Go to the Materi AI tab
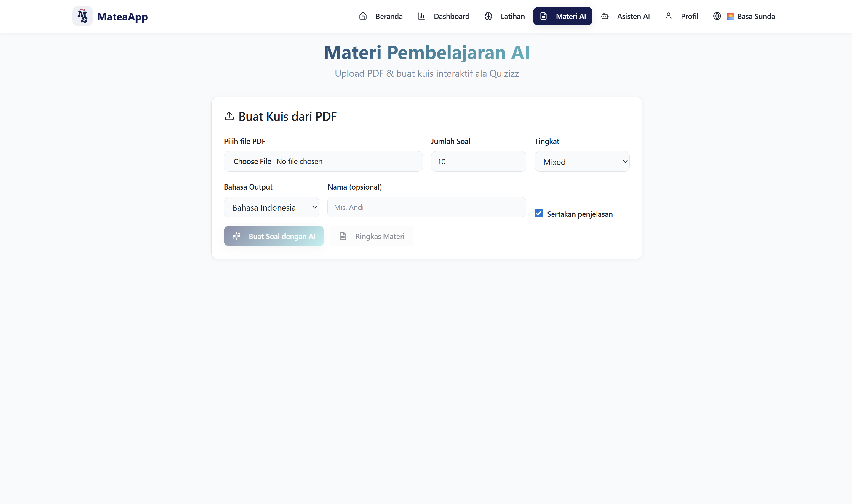Screen dimensions: 852x504 tap(562, 16)
